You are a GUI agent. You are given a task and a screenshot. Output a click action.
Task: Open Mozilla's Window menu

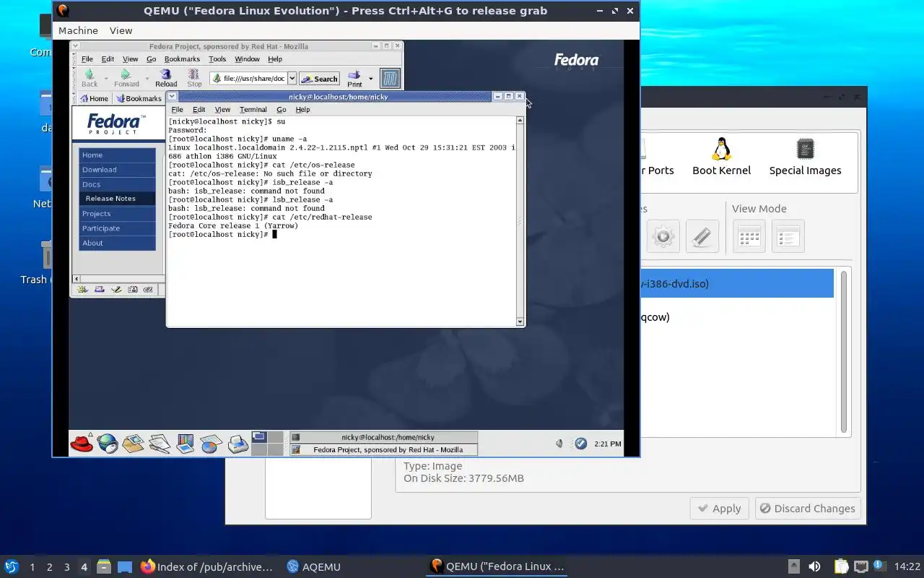pos(247,59)
